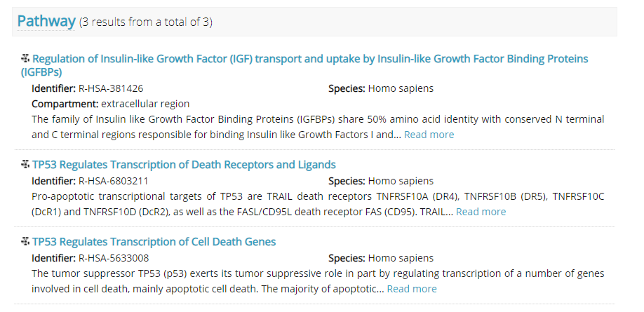Open TP53 Regulates Transcription of Death Receptors and Ligands
The image size is (644, 312).
(x=184, y=165)
